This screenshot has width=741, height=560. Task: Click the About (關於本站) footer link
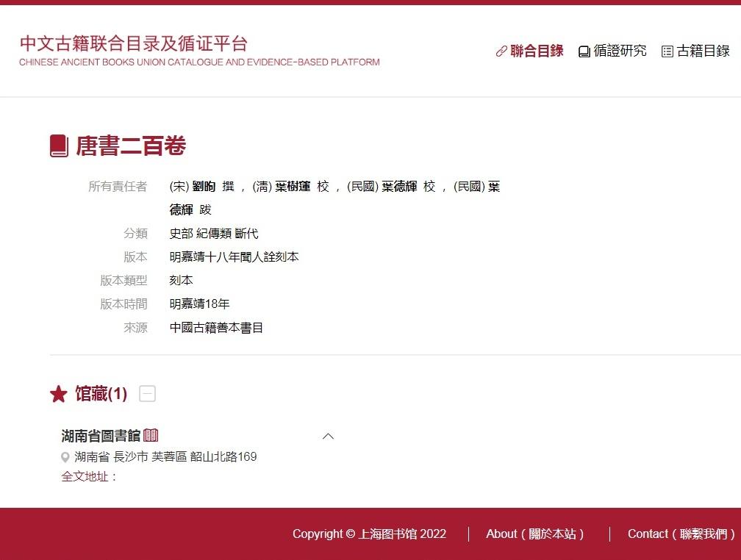coord(534,534)
